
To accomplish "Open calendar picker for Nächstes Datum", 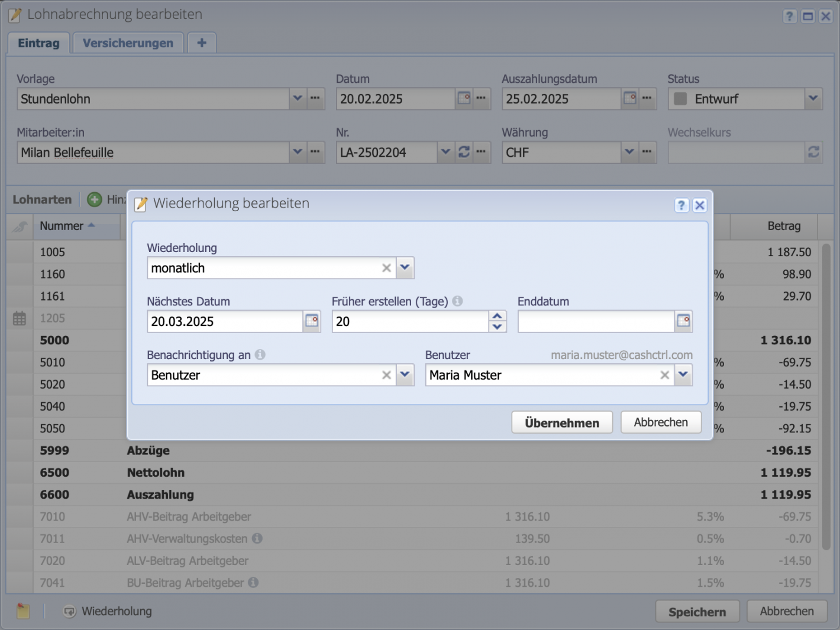I will [312, 321].
